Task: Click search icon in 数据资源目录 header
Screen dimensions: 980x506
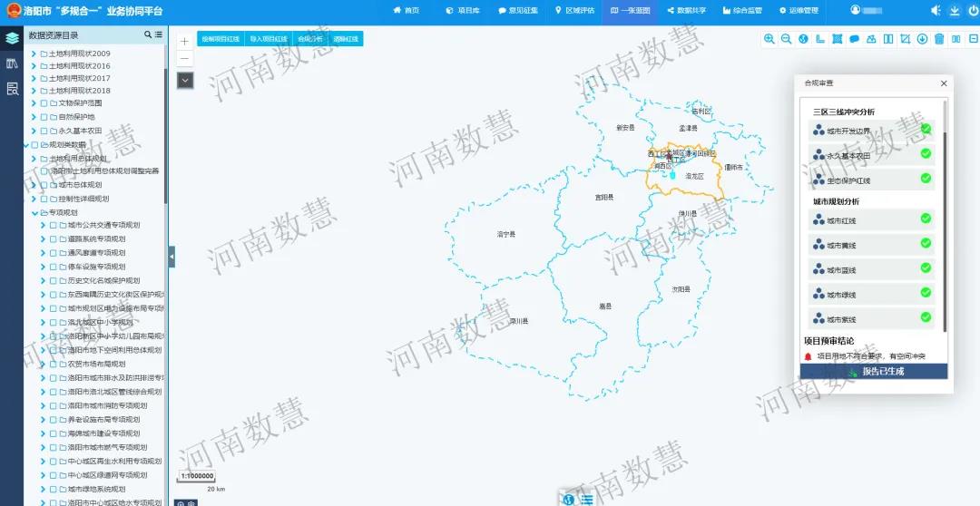Action: point(148,35)
